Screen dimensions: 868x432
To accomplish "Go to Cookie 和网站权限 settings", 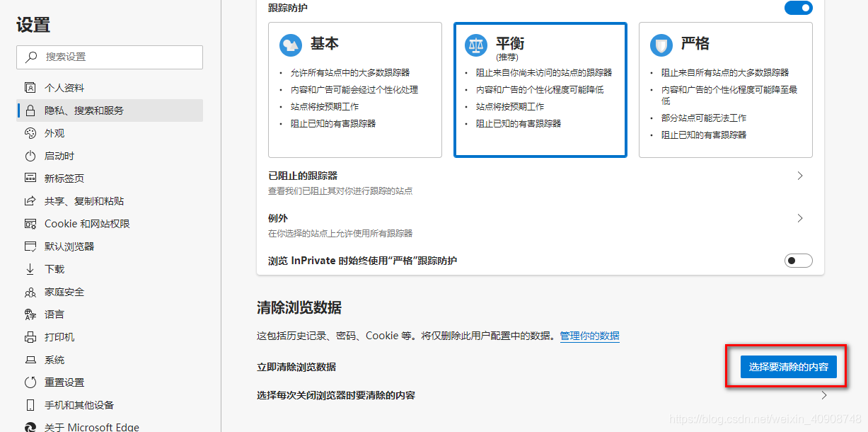I will coord(110,224).
